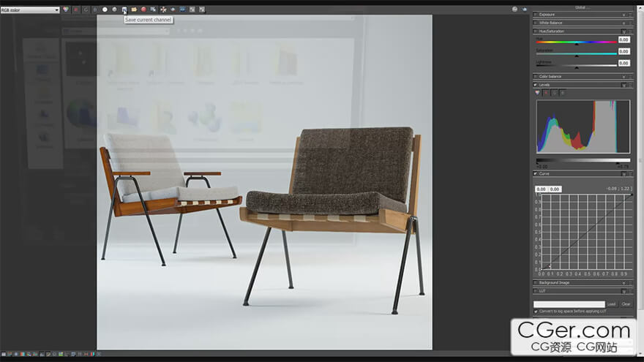Open the RGB color channel dropdown
Viewport: 644px width, 362px height.
(30, 10)
